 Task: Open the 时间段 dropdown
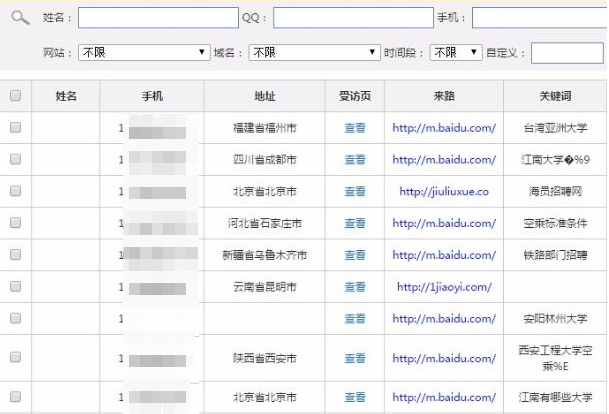[x=456, y=52]
